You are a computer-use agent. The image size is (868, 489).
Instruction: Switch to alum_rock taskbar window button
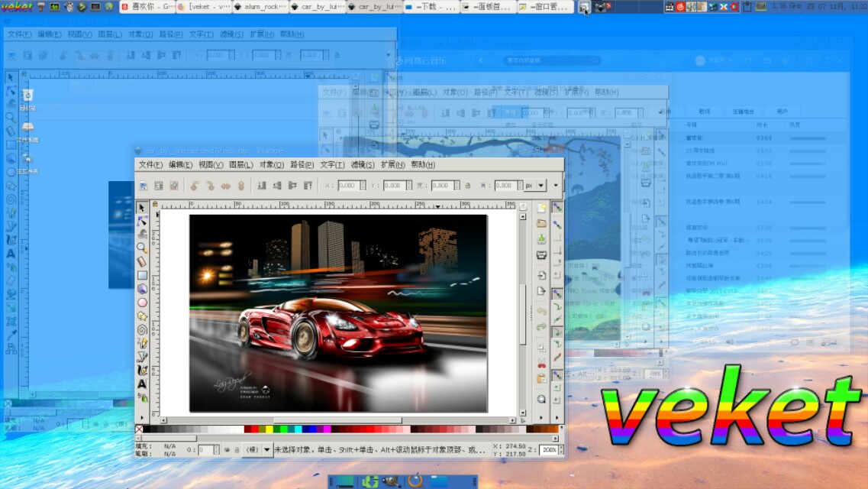[260, 7]
